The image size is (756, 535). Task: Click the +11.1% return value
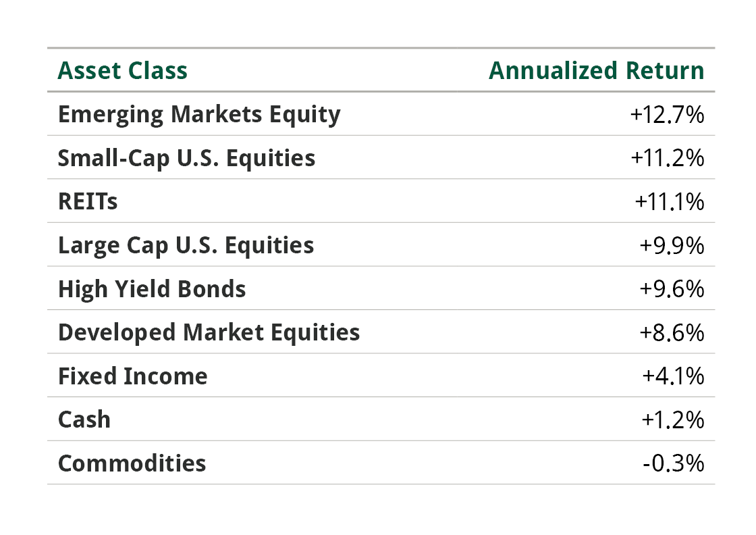point(669,201)
